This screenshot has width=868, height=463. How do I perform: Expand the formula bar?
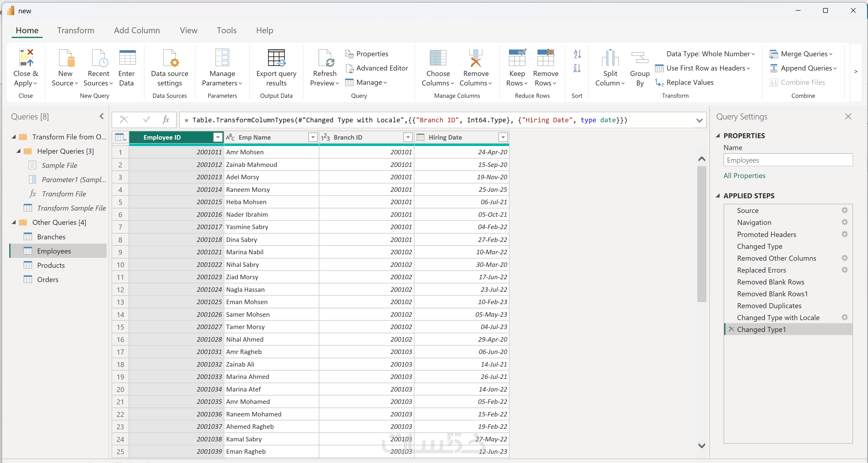699,121
